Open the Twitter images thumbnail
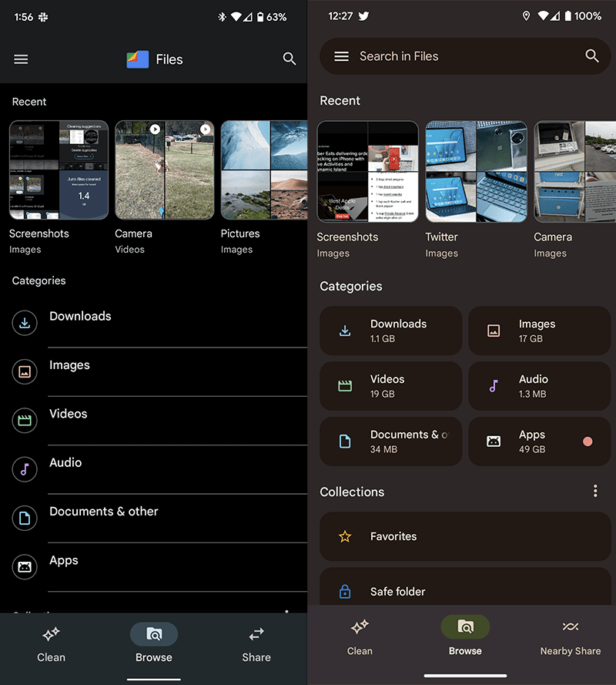Screen dimensions: 616x685 [476, 172]
